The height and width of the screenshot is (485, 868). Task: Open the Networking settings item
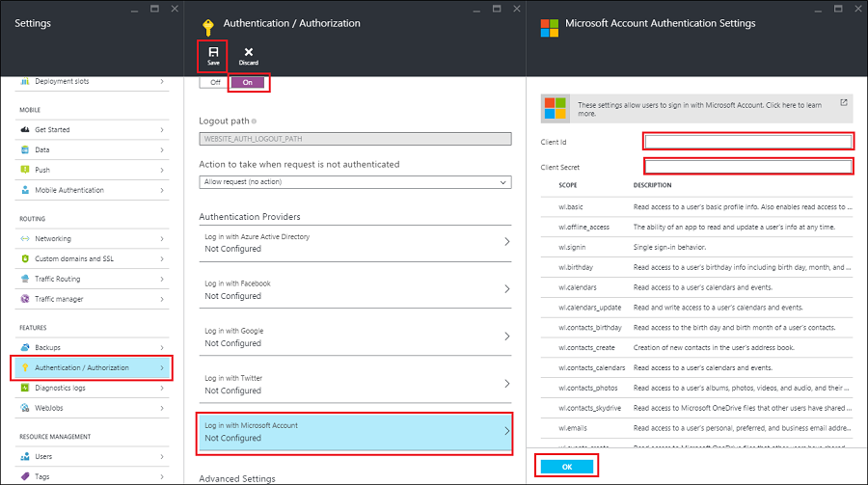pos(92,238)
